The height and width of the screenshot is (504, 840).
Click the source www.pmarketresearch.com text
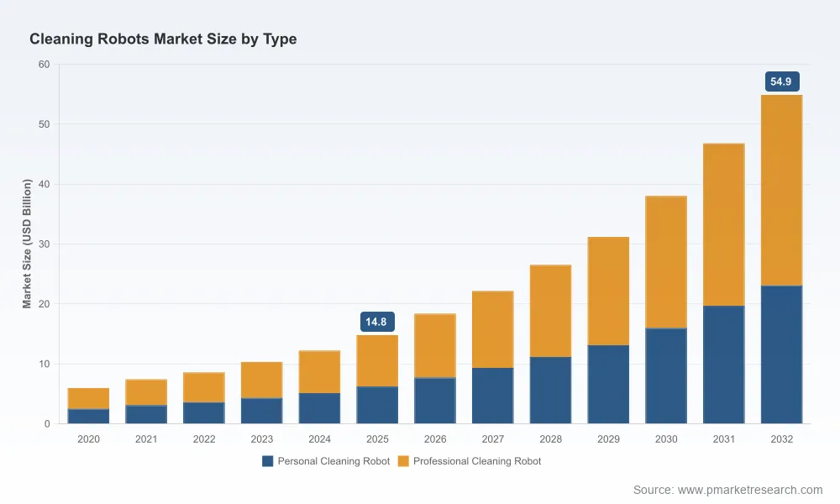(x=727, y=490)
